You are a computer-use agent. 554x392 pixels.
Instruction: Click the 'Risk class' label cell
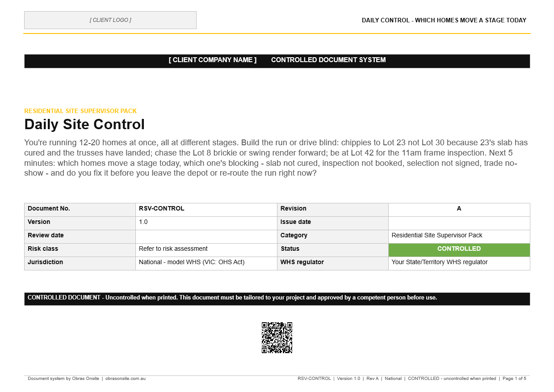[x=80, y=250]
